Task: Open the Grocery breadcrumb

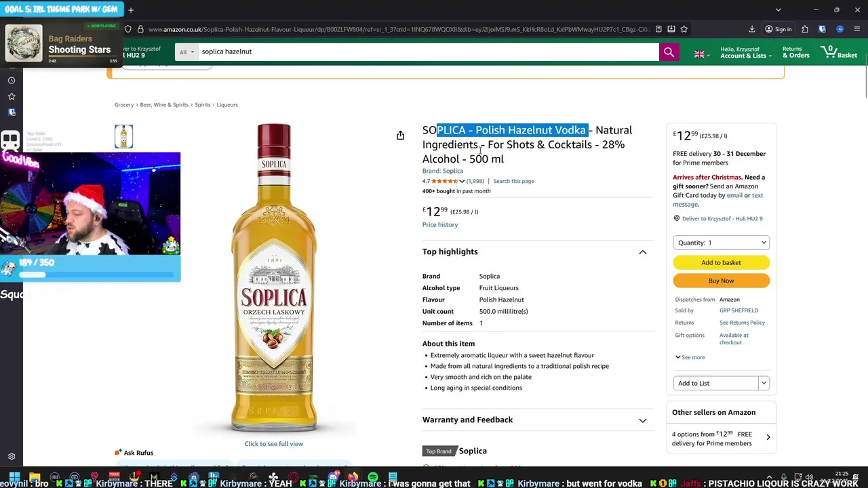Action: (x=124, y=105)
